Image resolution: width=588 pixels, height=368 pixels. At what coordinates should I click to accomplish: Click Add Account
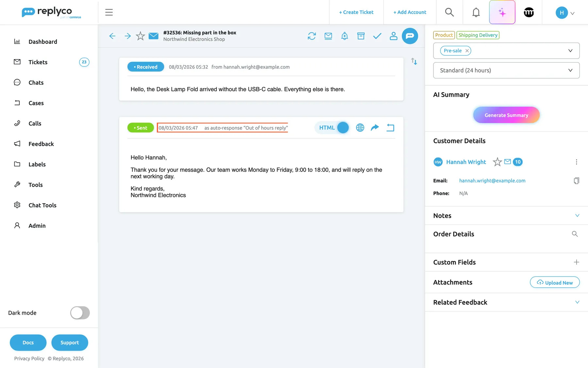(x=410, y=12)
